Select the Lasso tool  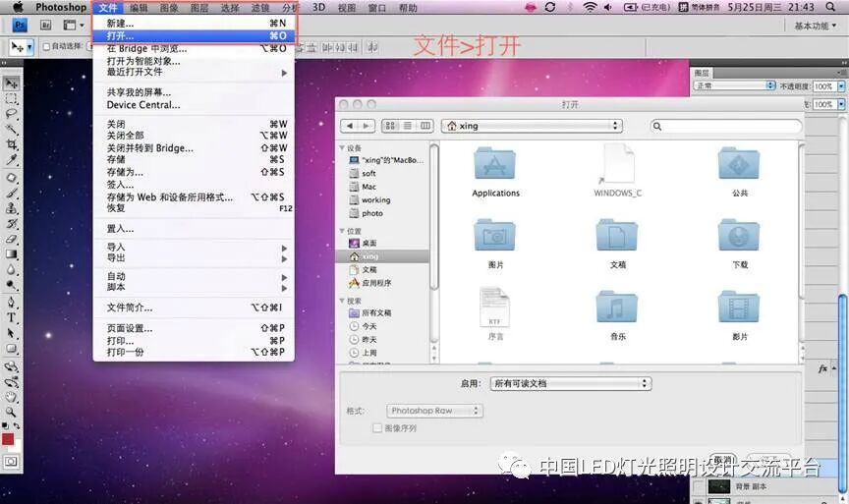click(x=12, y=114)
